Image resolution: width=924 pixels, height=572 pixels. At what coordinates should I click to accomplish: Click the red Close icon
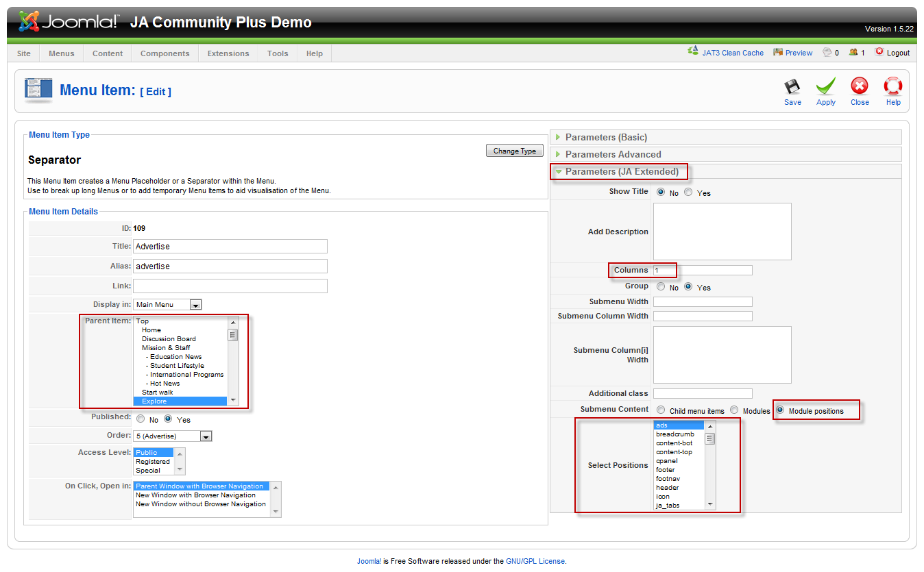(860, 86)
